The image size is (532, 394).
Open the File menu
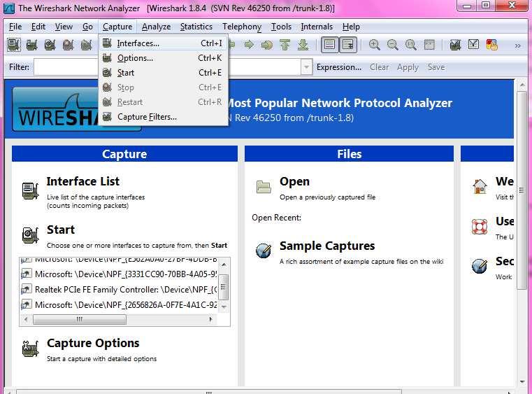(x=15, y=27)
